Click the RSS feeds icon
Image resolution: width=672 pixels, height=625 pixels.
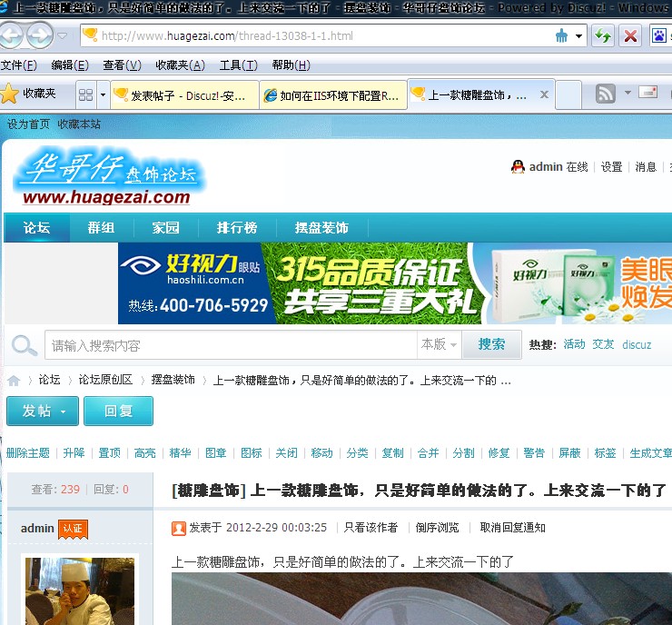606,94
